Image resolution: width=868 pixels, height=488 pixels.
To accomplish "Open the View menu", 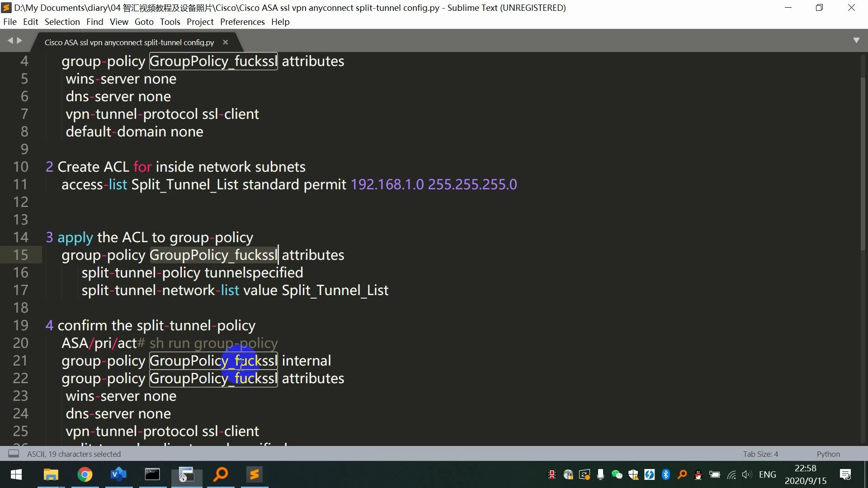I will click(x=119, y=22).
